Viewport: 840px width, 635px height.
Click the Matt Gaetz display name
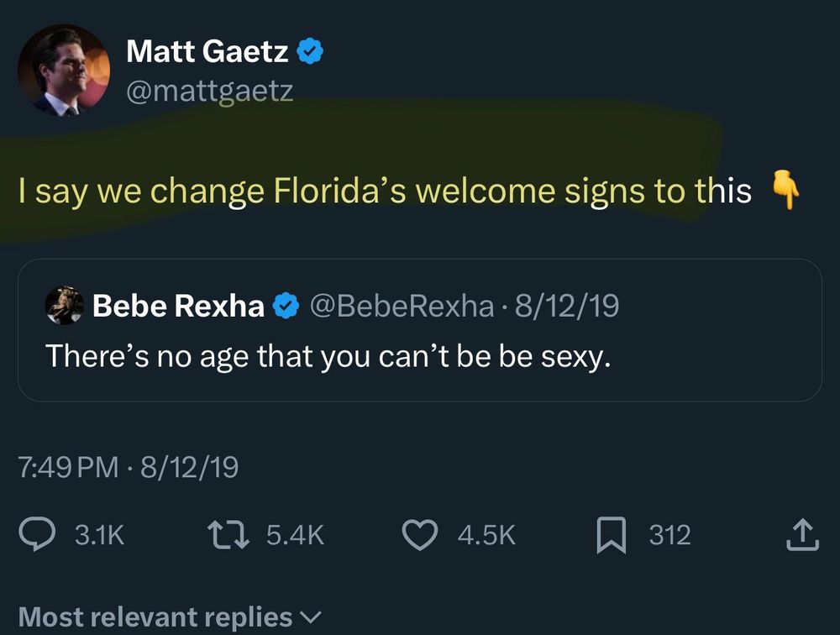(x=207, y=52)
